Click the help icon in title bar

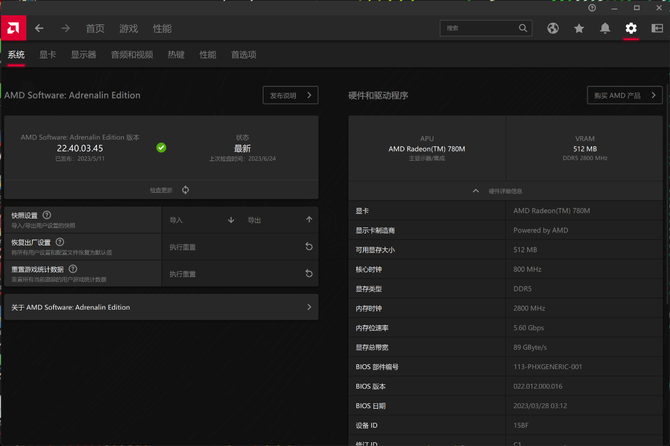[x=592, y=8]
